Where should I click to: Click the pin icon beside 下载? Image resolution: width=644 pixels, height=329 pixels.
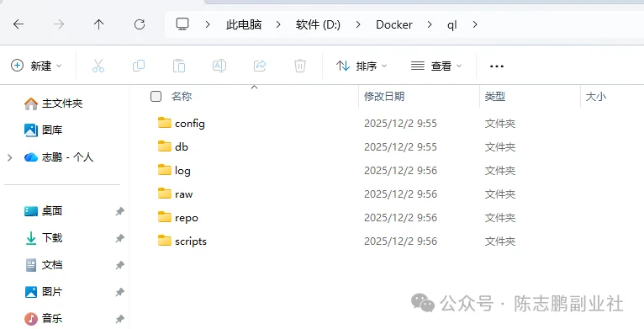(x=119, y=238)
